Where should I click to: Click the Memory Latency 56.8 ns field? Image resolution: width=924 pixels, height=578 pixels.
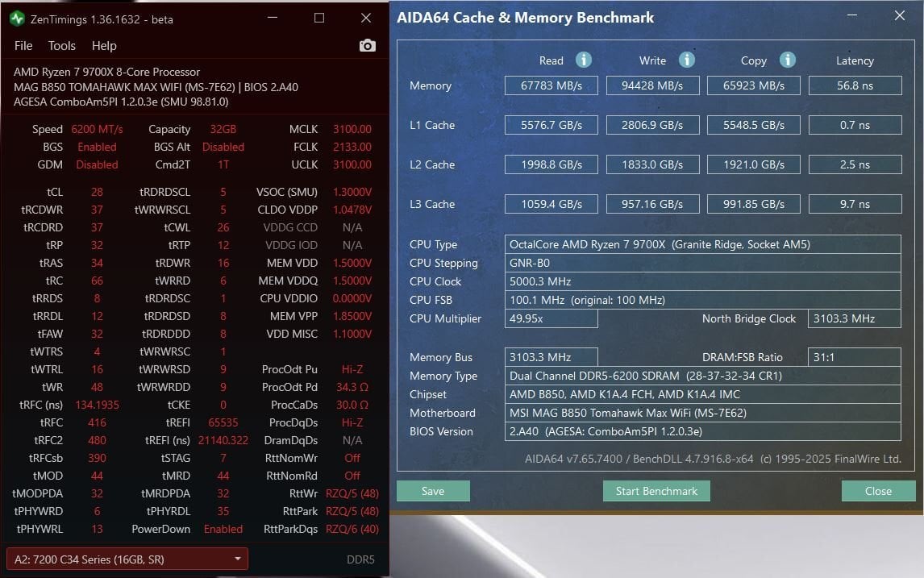click(x=855, y=85)
